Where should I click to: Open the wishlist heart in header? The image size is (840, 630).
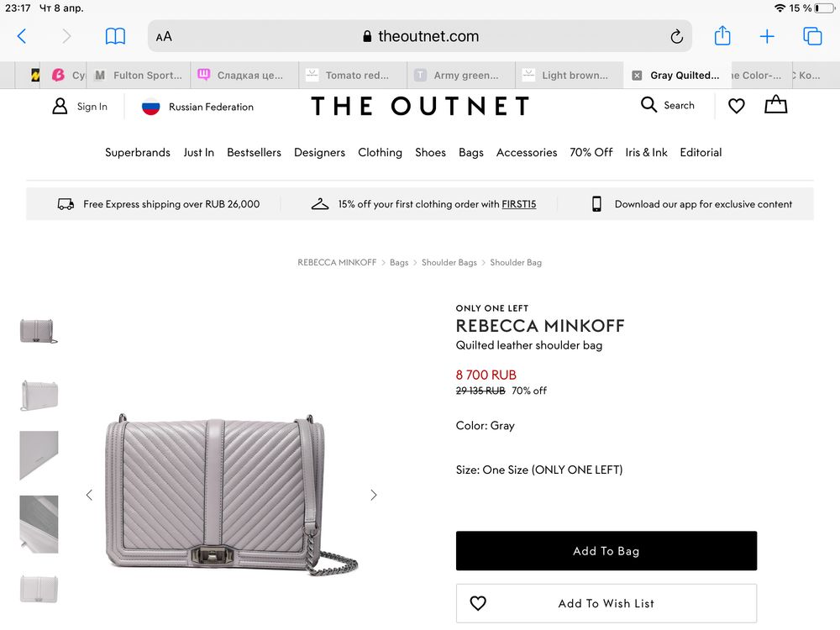click(737, 106)
